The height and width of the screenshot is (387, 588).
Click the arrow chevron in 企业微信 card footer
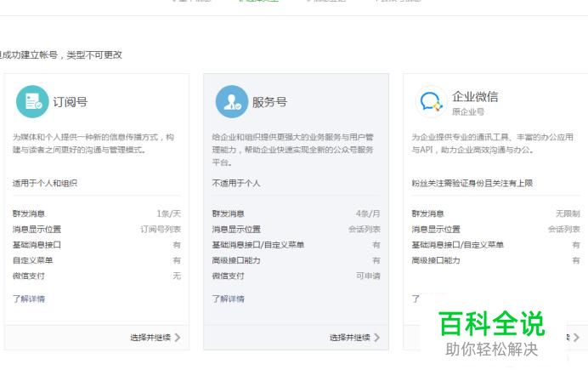coord(576,338)
